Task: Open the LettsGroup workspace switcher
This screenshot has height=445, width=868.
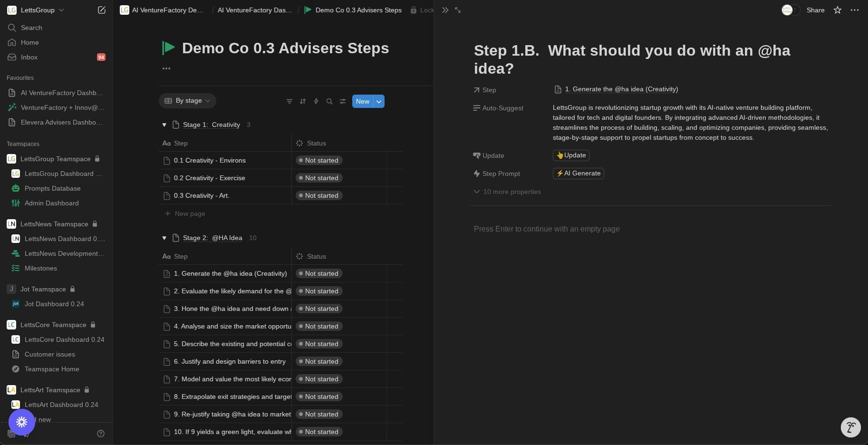Action: tap(36, 10)
